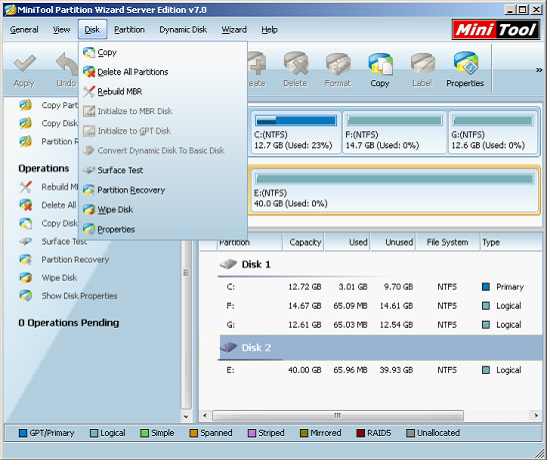
Task: Select the F:(NTFS) partition block
Action: pos(395,132)
